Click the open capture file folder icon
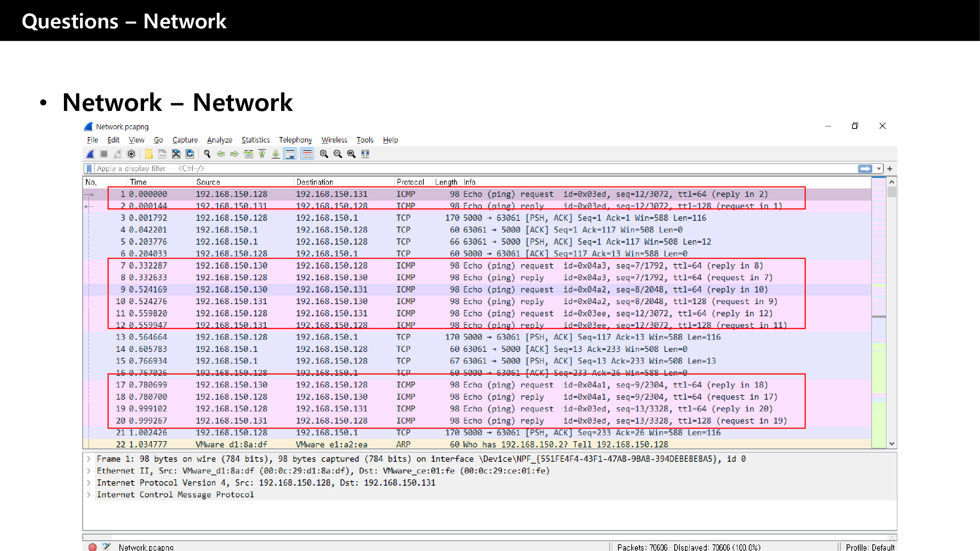Image resolution: width=980 pixels, height=551 pixels. [148, 154]
